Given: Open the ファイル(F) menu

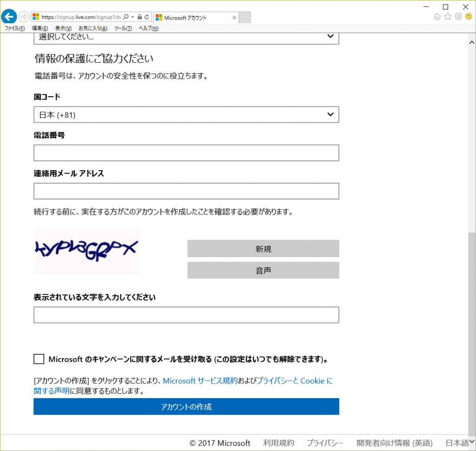Looking at the screenshot, I should [14, 28].
